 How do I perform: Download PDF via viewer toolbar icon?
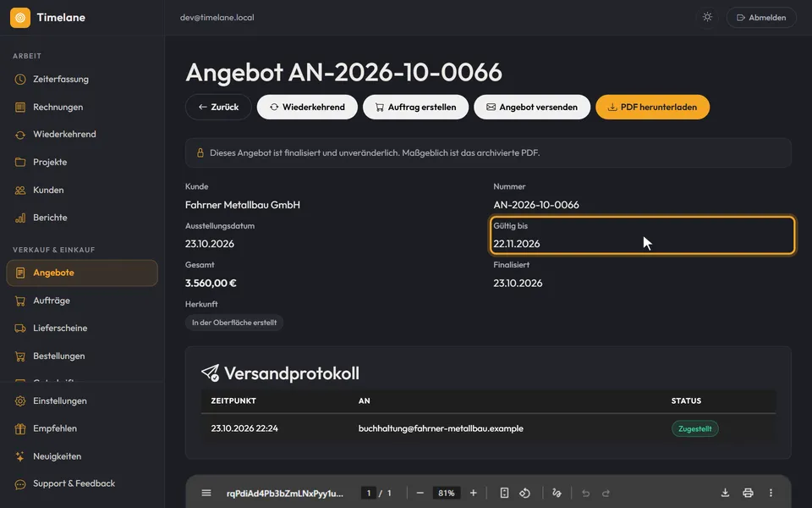pos(725,493)
